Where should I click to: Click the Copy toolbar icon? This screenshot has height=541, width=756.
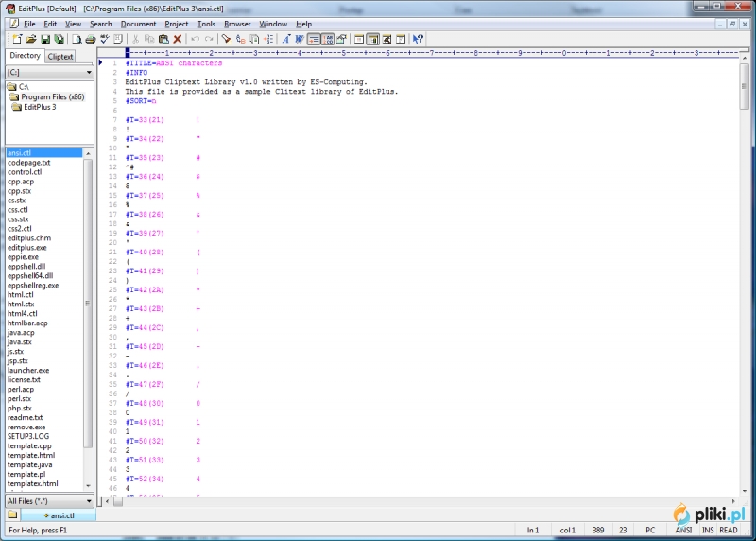149,39
